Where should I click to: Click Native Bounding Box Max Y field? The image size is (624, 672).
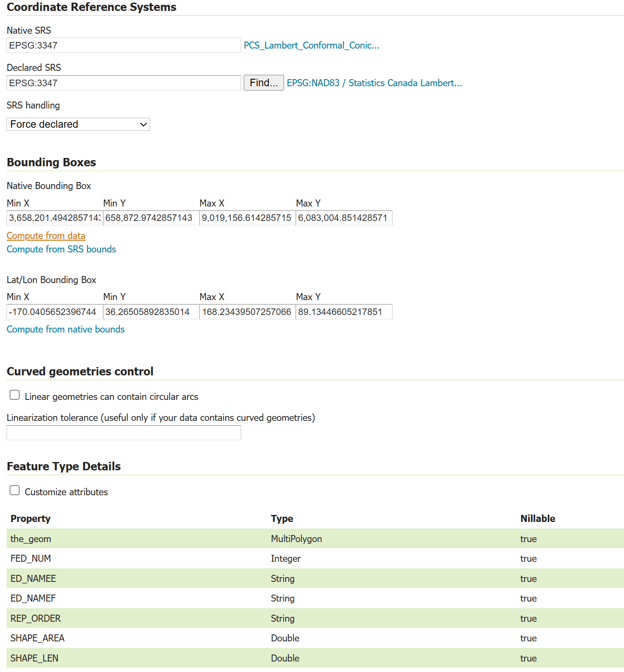(344, 218)
